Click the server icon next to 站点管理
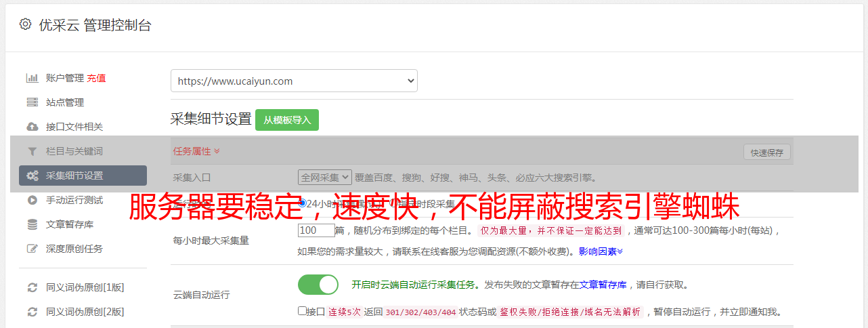The width and height of the screenshot is (868, 328). click(32, 102)
